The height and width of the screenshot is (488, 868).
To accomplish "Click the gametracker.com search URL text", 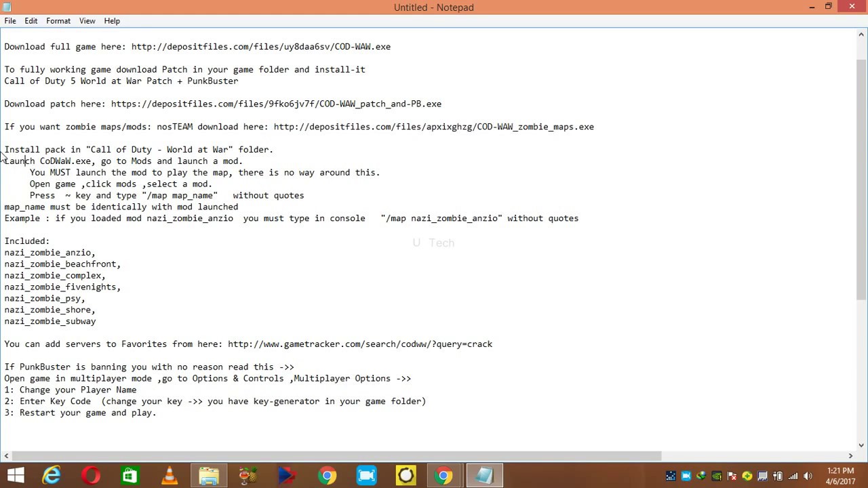I will point(360,344).
